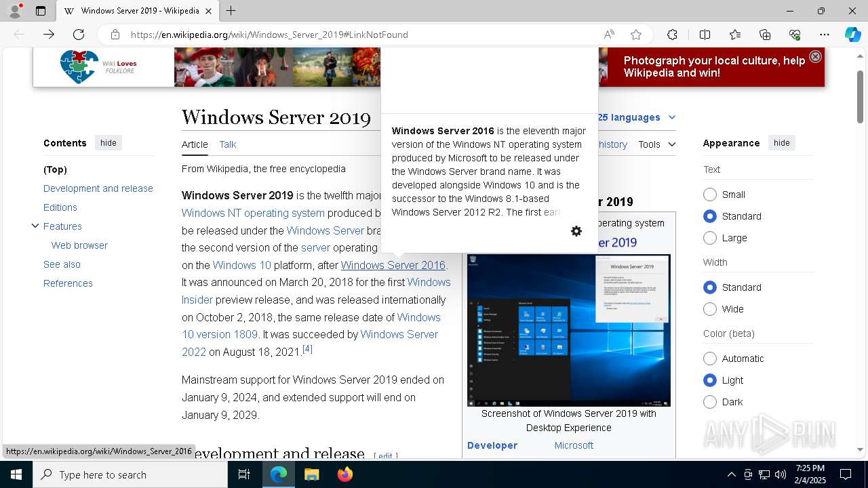Image resolution: width=868 pixels, height=488 pixels.
Task: Open the Extensions puzzle icon
Action: [672, 35]
